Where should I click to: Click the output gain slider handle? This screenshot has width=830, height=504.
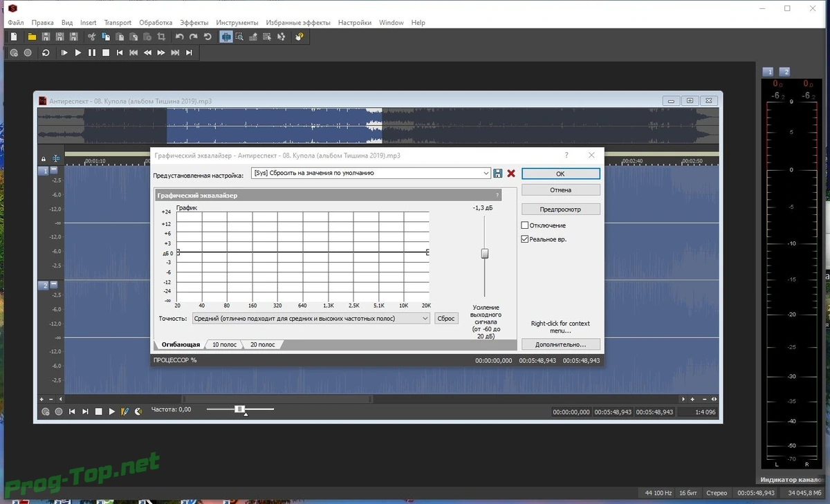(x=485, y=254)
